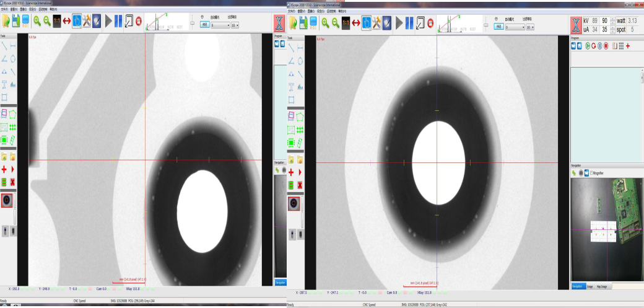The height and width of the screenshot is (308, 644).
Task: Pause live image in right window toolbar
Action: tap(409, 22)
